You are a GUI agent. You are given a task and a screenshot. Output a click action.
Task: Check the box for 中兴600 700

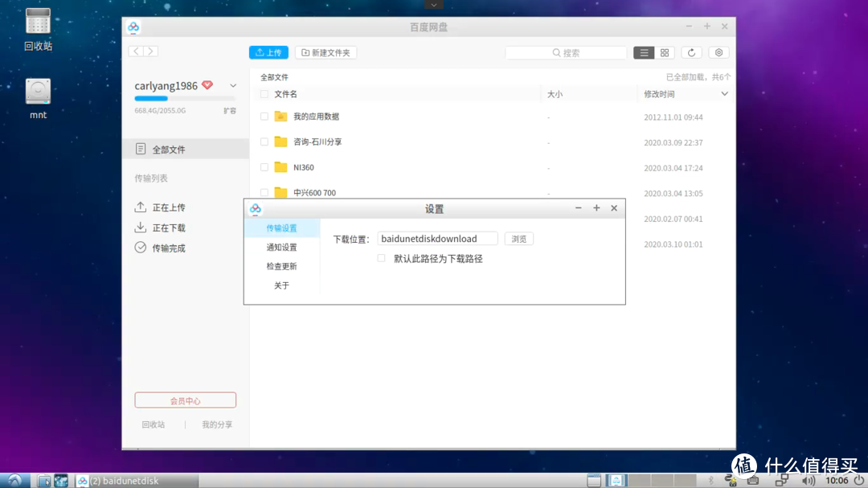tap(264, 192)
